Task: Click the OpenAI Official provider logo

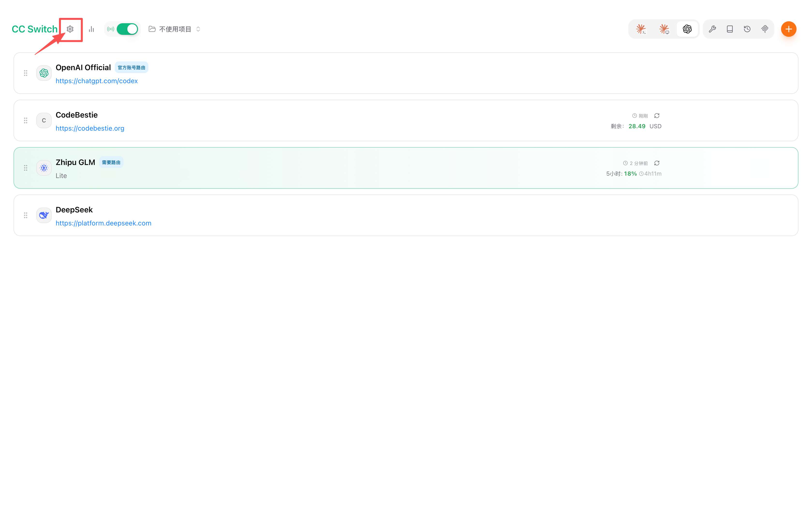Action: tap(44, 73)
